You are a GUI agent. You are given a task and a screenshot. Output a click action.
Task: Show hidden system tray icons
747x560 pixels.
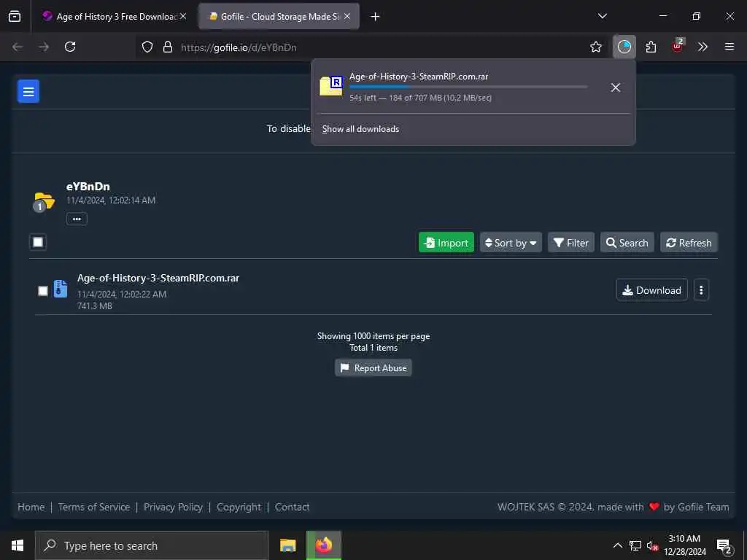617,545
